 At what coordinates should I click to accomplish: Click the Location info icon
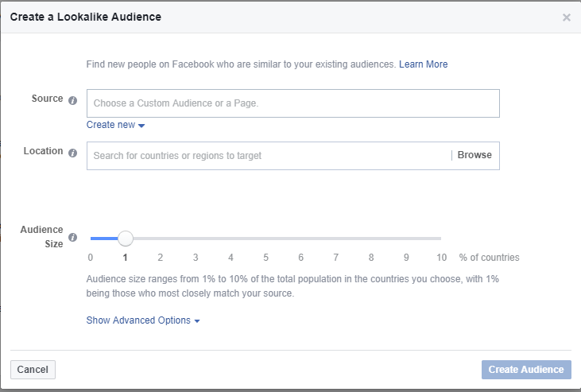pos(72,153)
